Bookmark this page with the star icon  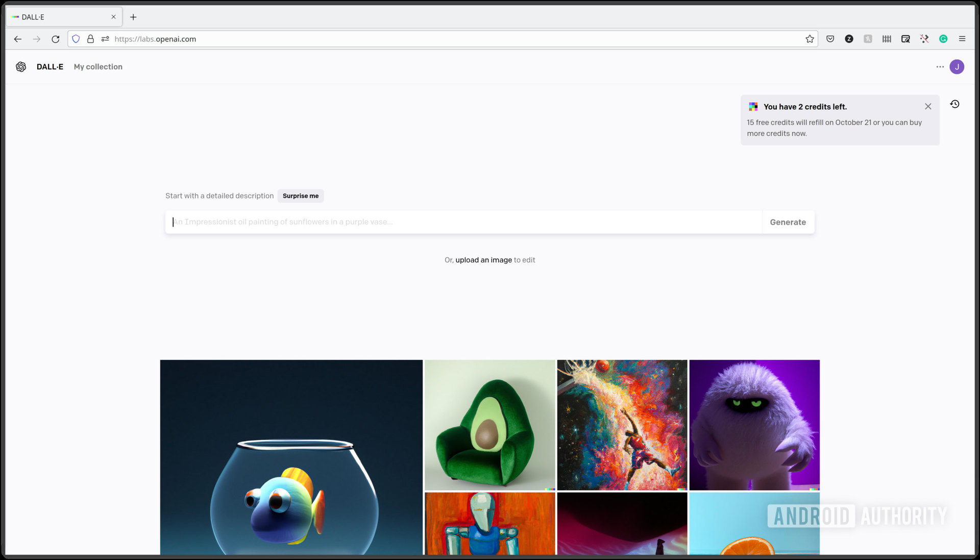810,39
